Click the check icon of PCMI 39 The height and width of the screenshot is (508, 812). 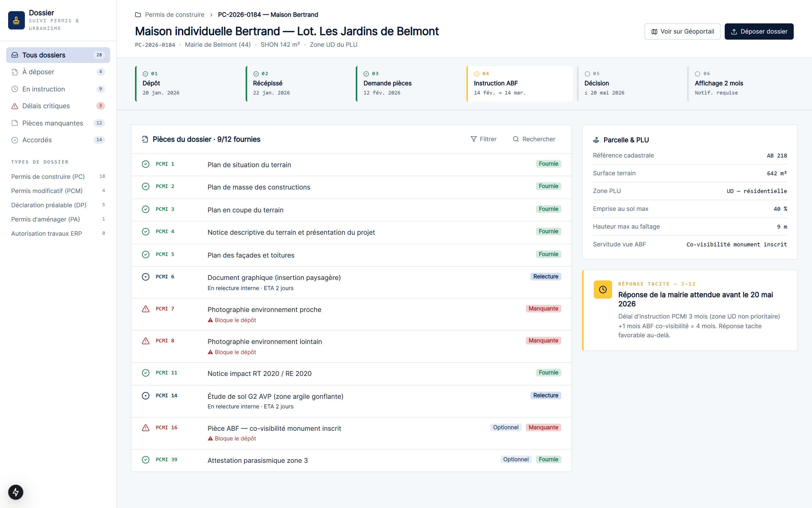click(x=146, y=460)
